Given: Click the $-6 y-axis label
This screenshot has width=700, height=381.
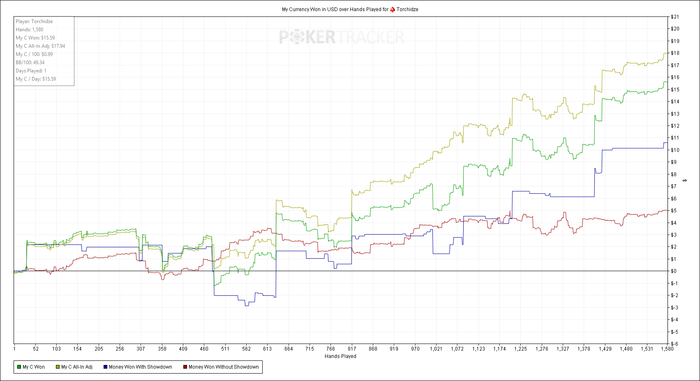Looking at the screenshot, I should point(674,344).
